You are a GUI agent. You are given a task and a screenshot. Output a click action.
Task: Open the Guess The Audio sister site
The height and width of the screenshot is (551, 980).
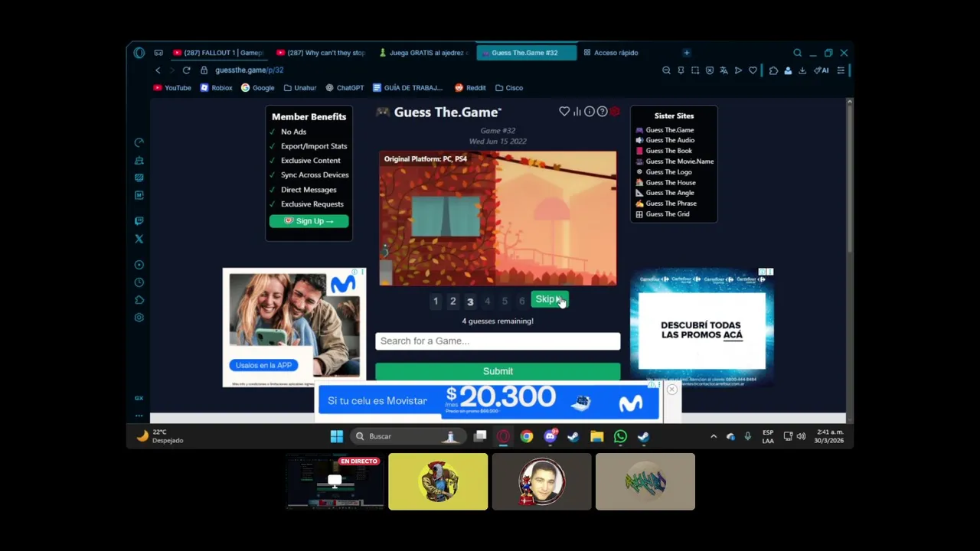point(665,140)
